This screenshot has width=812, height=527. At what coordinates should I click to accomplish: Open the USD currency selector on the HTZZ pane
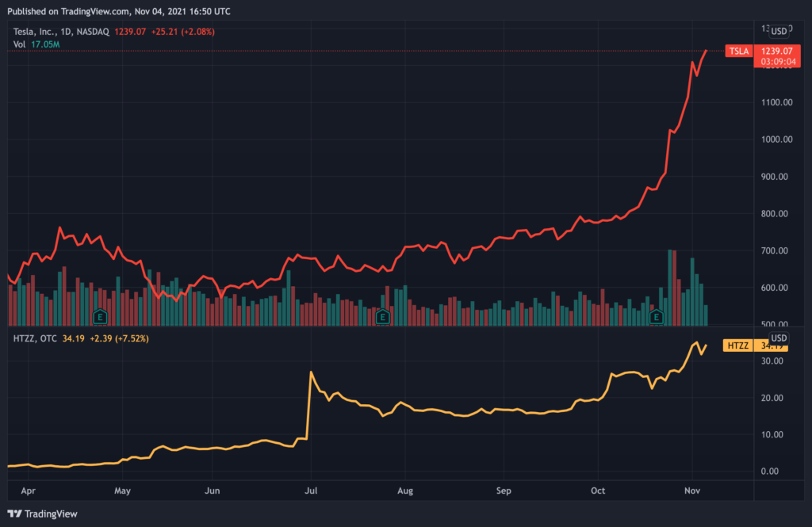pos(779,338)
